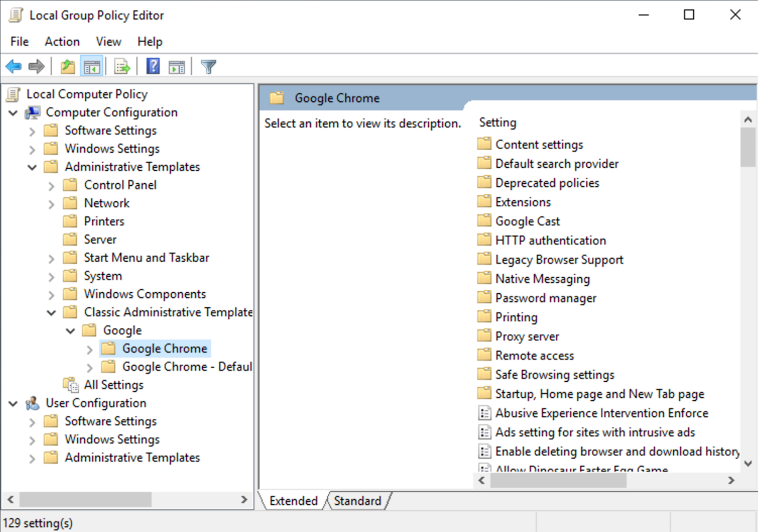The height and width of the screenshot is (532, 758).
Task: Switch to the Extended tab
Action: 293,501
